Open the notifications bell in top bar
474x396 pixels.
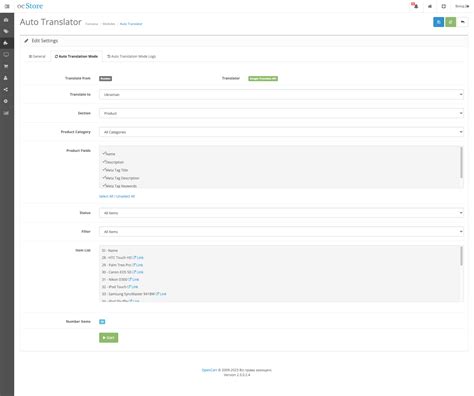coord(415,6)
